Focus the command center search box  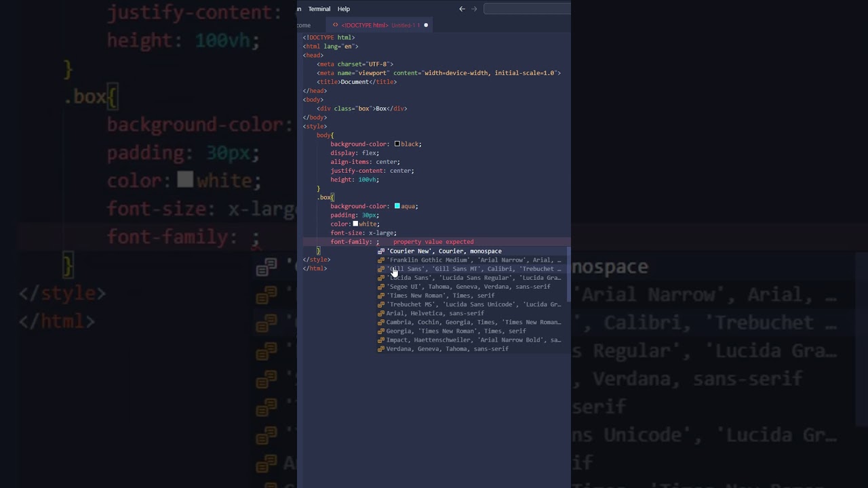click(x=527, y=9)
